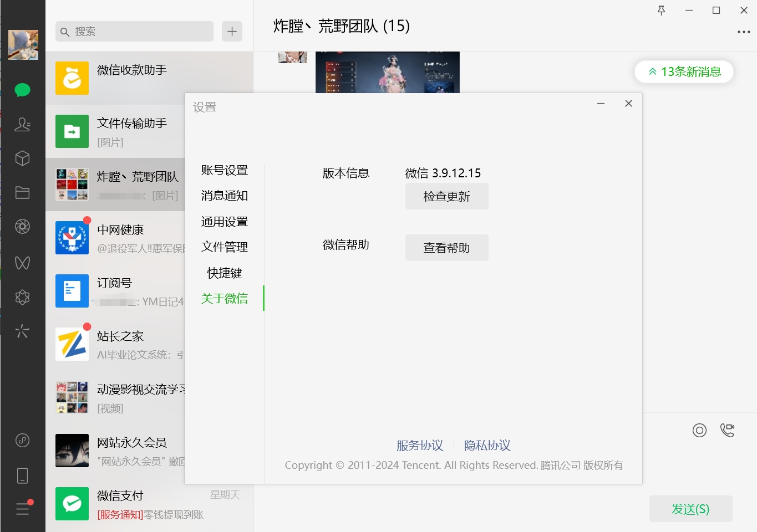The width and height of the screenshot is (757, 532).
Task: Open the 文件传输助手 chat
Action: click(x=115, y=131)
